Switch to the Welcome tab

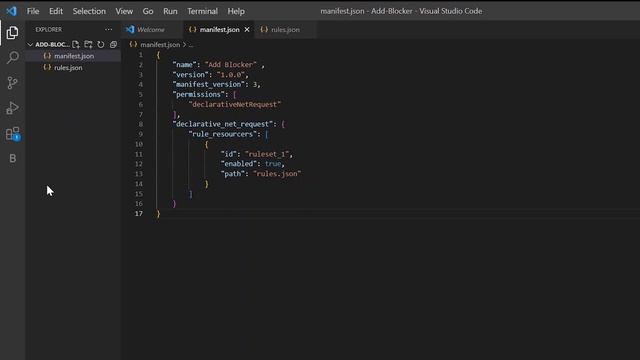pos(152,29)
